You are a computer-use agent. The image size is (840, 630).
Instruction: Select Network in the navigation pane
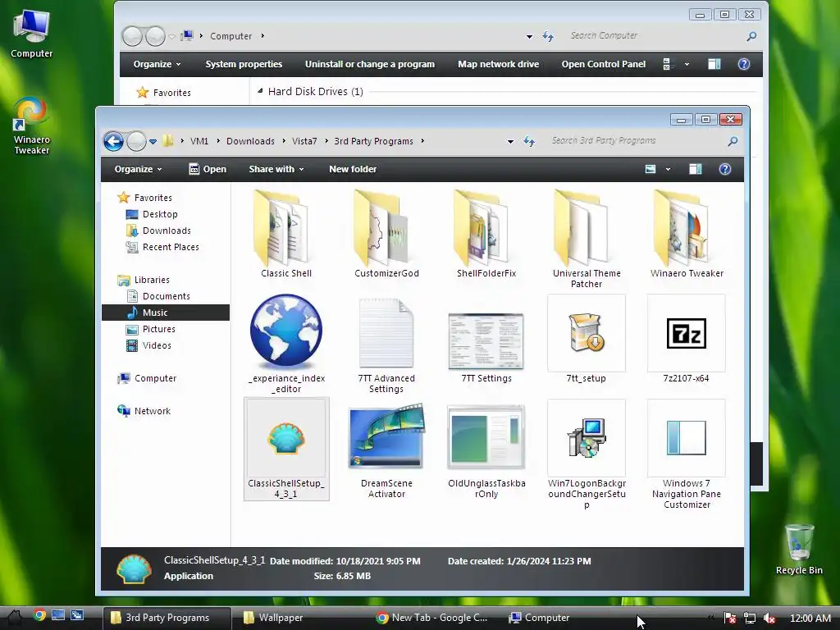(x=144, y=412)
